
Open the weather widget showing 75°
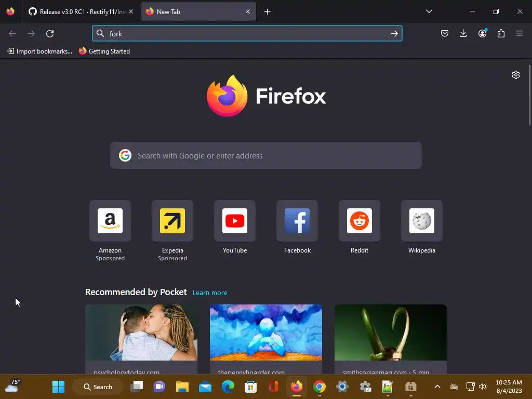tap(12, 386)
